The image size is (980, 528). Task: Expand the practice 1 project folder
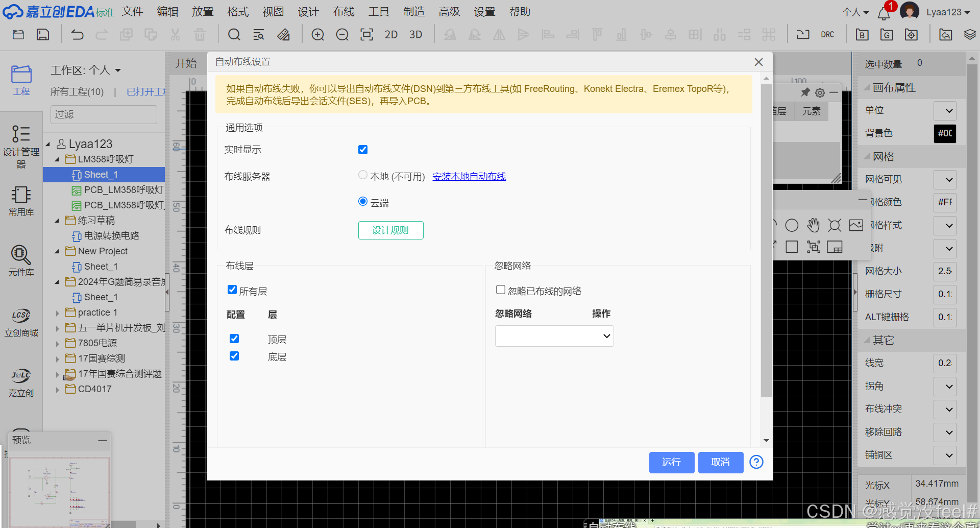coord(57,313)
